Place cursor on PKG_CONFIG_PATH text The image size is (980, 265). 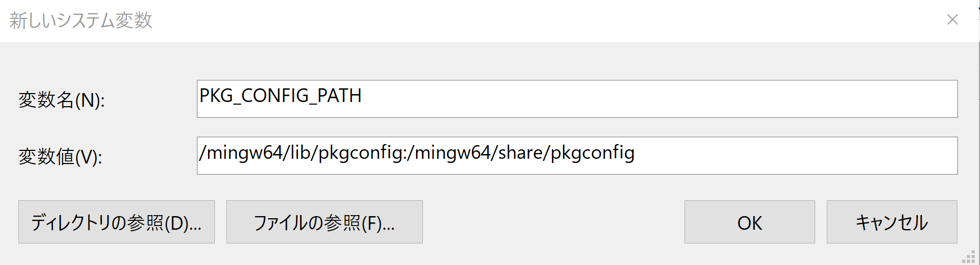click(x=280, y=96)
